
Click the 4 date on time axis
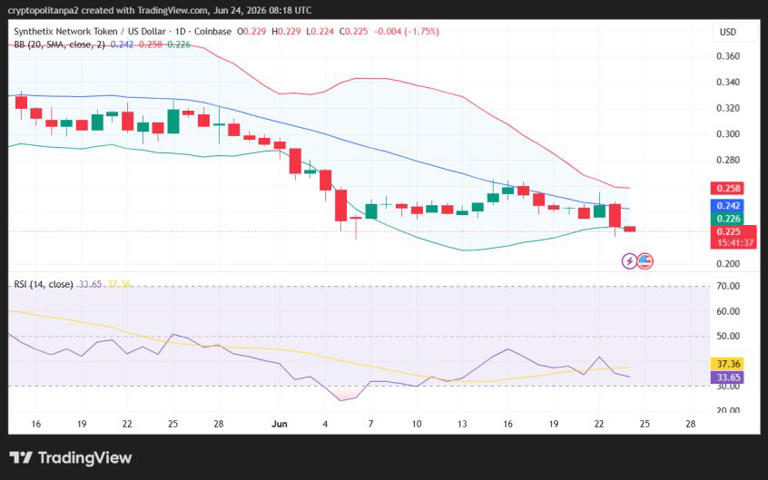pyautogui.click(x=325, y=424)
